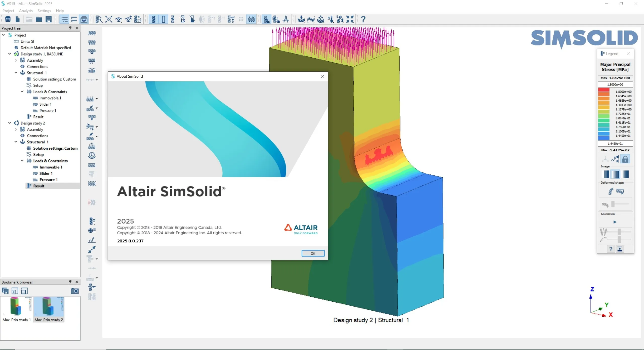This screenshot has height=350, width=644.
Task: Save the project with floppy disk icon
Action: (x=49, y=19)
